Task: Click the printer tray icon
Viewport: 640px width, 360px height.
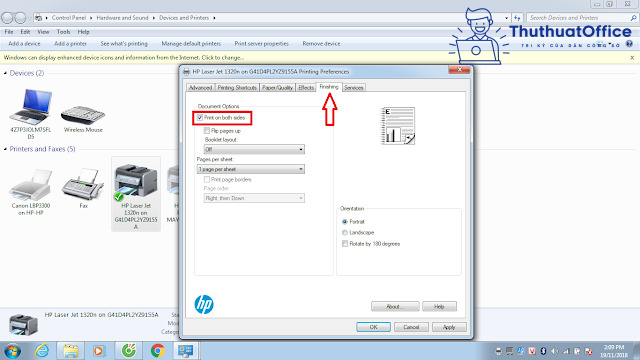Action: coord(498,351)
